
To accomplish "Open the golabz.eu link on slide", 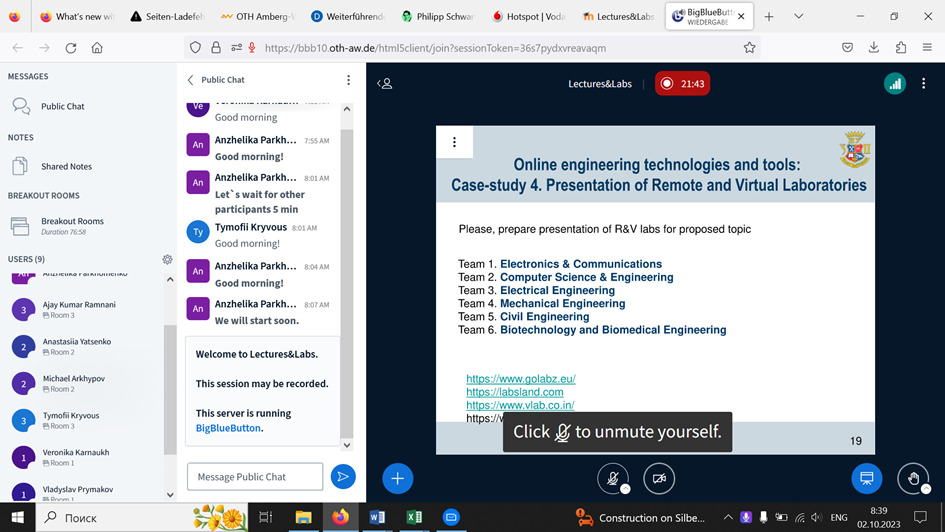I will tap(520, 379).
